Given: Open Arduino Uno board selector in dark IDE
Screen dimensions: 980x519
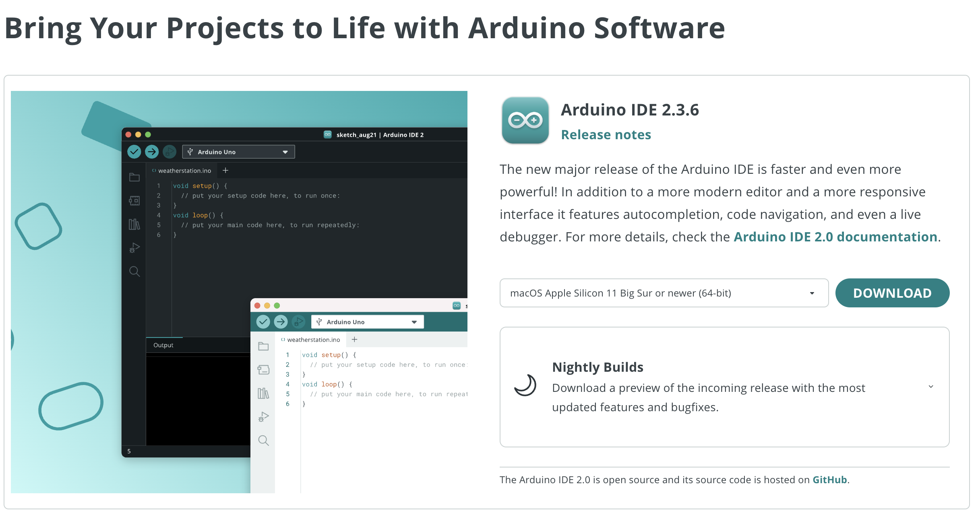Looking at the screenshot, I should point(238,152).
